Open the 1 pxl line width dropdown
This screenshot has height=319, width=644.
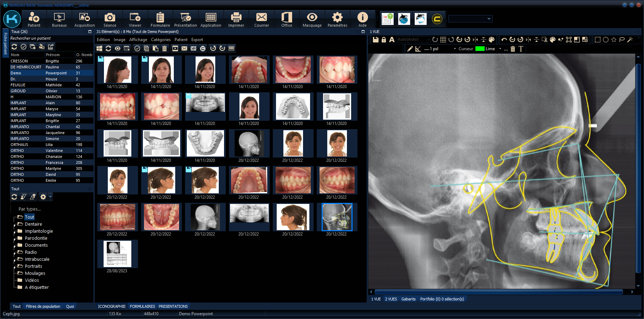click(x=455, y=49)
